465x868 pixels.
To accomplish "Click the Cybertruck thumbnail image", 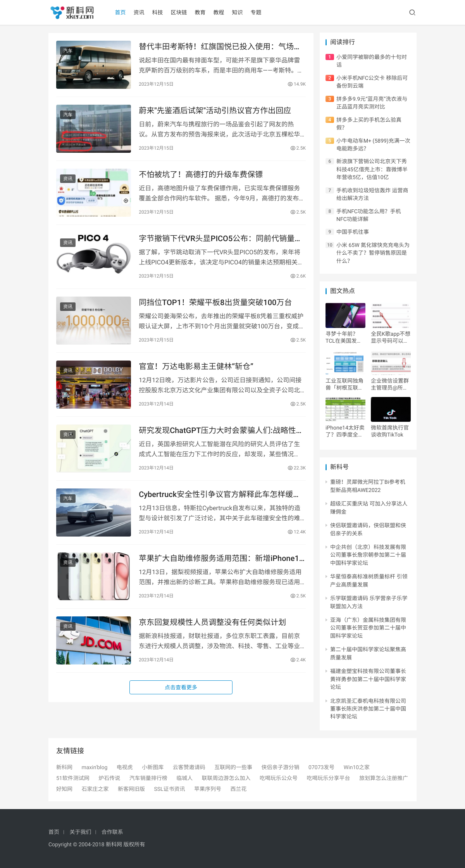I will click(93, 513).
